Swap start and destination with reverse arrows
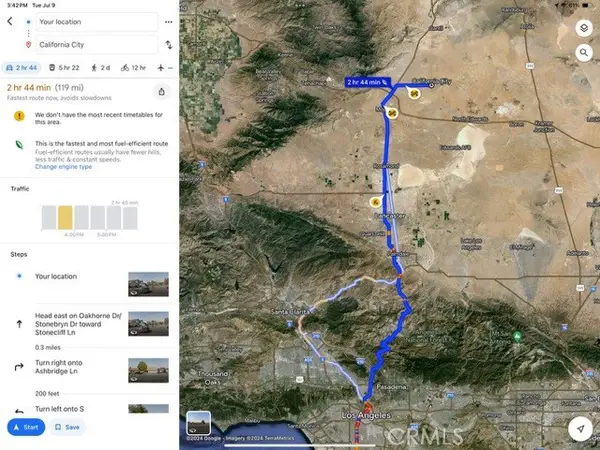 169,45
